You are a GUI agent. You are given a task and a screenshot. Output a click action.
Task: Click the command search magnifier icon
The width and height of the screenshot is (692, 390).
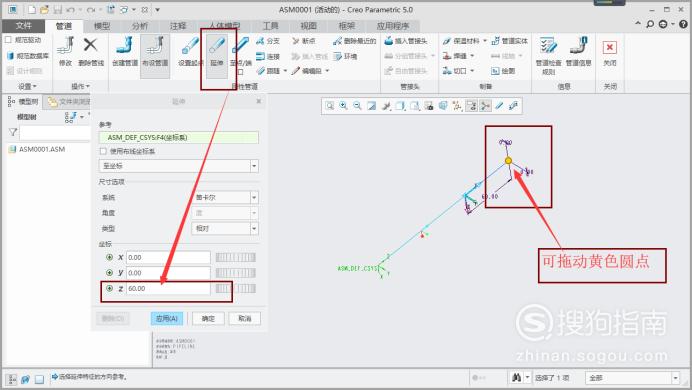(x=650, y=24)
